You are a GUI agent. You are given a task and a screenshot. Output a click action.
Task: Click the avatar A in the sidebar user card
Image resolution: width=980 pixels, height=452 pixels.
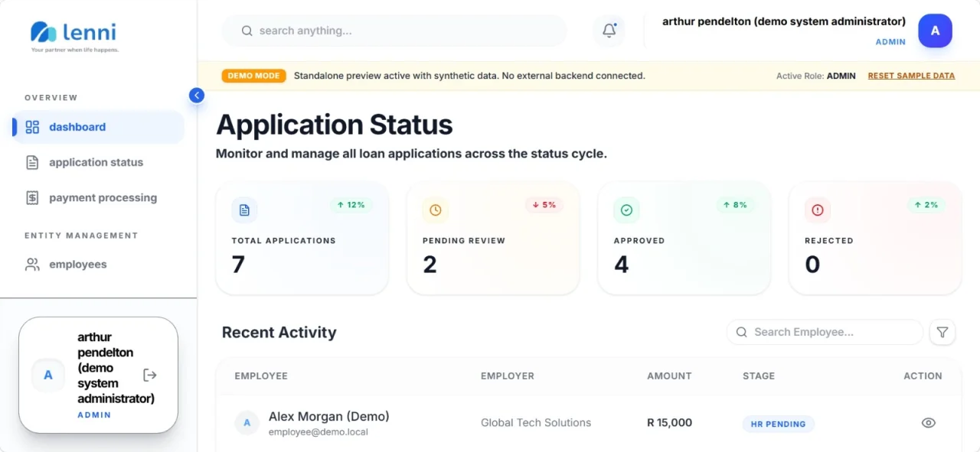48,375
